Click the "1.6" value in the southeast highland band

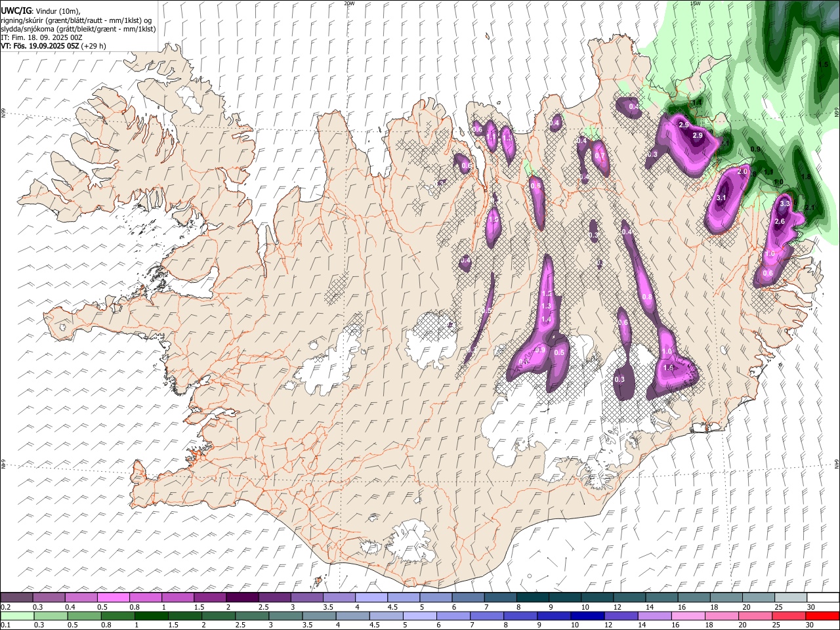click(669, 368)
